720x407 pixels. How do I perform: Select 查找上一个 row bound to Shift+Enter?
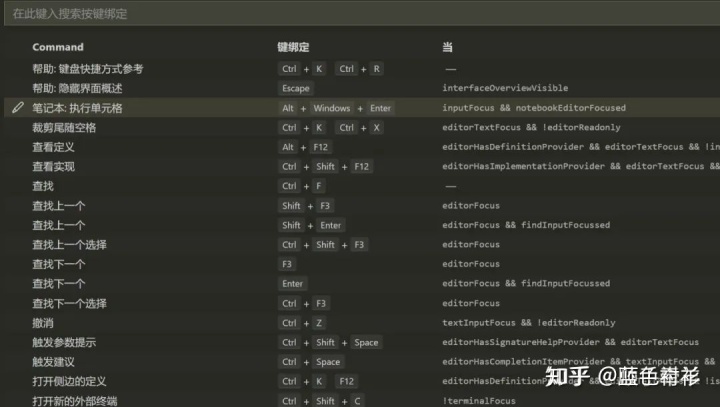(362, 225)
